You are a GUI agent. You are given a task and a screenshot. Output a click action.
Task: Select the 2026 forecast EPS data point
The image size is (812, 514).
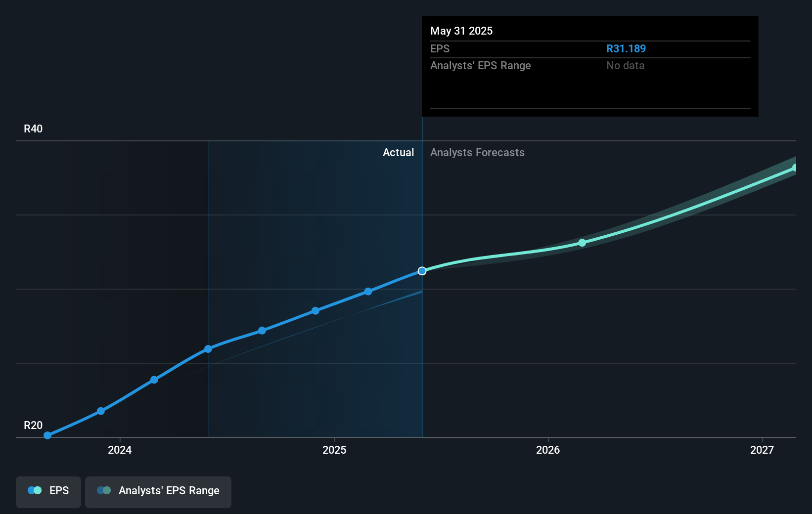click(x=582, y=243)
